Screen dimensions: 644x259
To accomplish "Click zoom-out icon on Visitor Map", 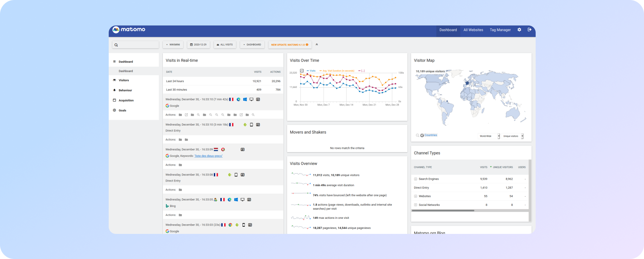I will tap(417, 135).
